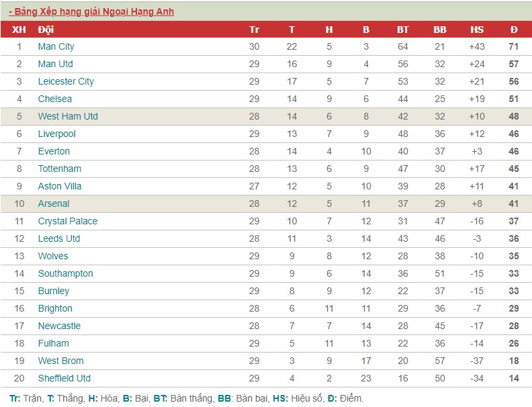Select Newcastle in the table
The height and width of the screenshot is (407, 532).
tap(59, 326)
